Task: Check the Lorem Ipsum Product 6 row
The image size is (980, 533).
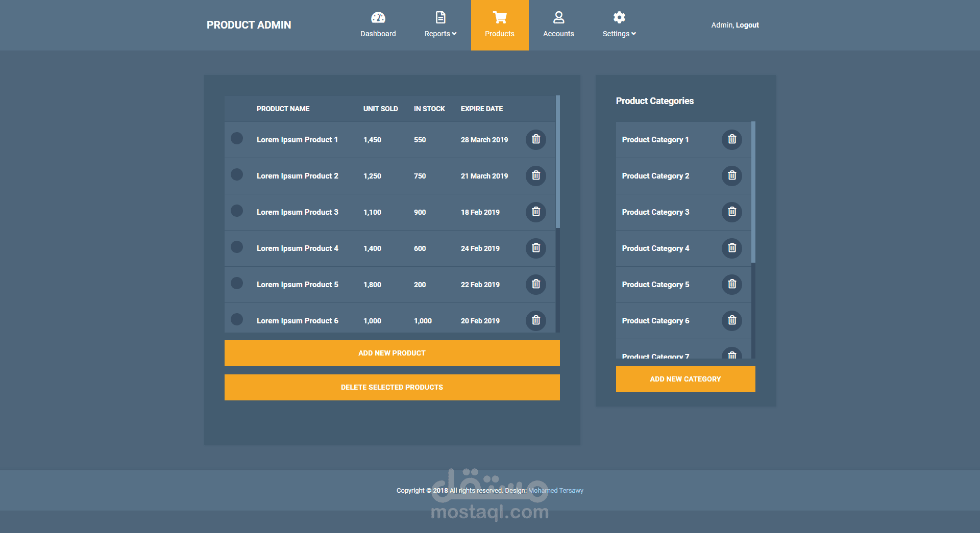Action: point(237,319)
